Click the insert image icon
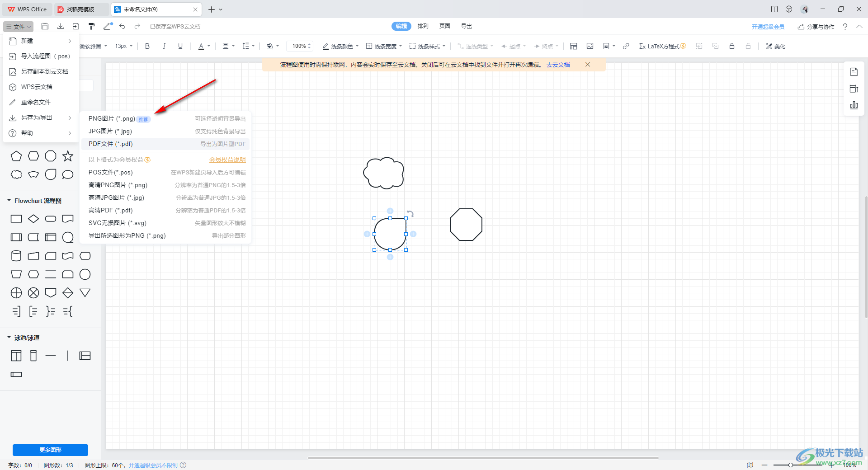The height and width of the screenshot is (470, 868). click(590, 46)
